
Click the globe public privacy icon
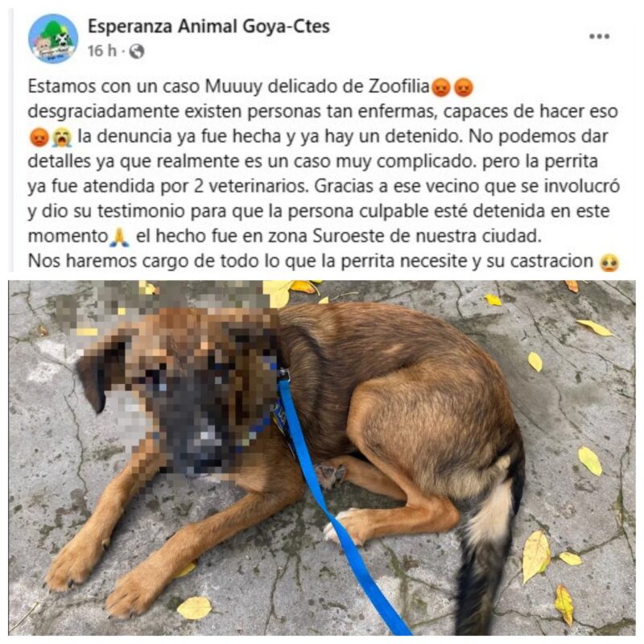137,52
